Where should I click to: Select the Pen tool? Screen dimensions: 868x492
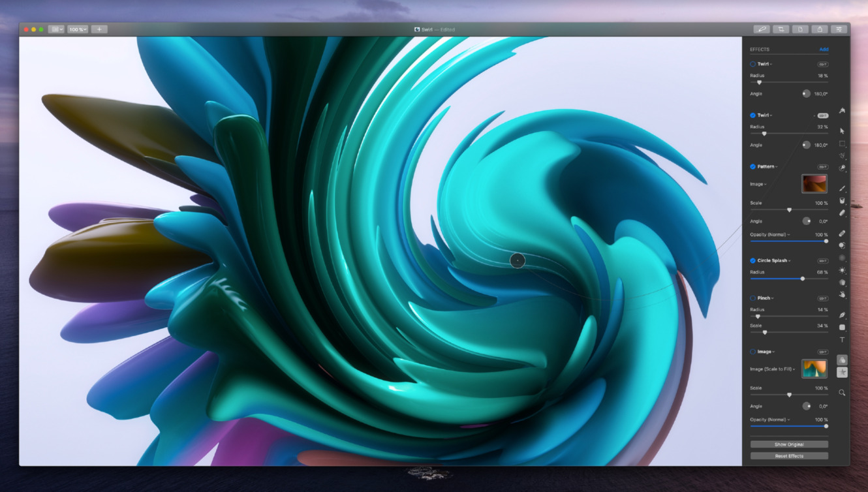coord(842,315)
